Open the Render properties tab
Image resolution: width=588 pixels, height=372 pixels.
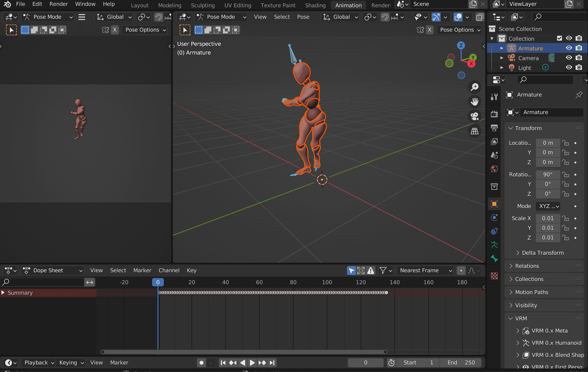click(494, 114)
